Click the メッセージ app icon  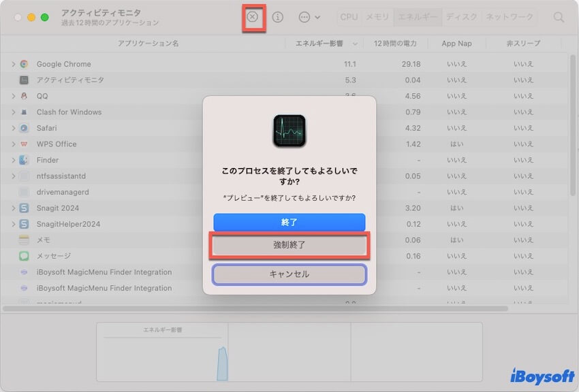point(25,256)
